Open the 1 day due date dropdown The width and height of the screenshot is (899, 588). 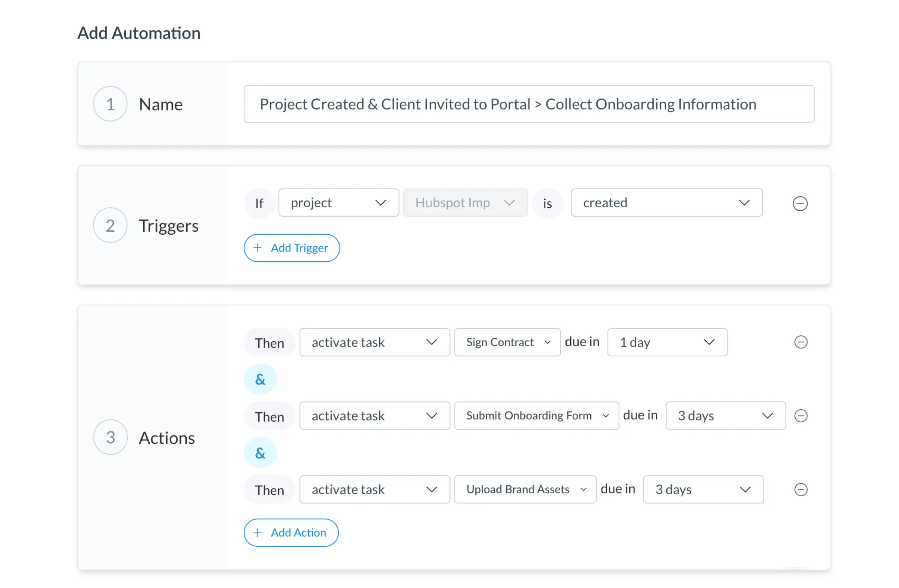click(x=667, y=342)
